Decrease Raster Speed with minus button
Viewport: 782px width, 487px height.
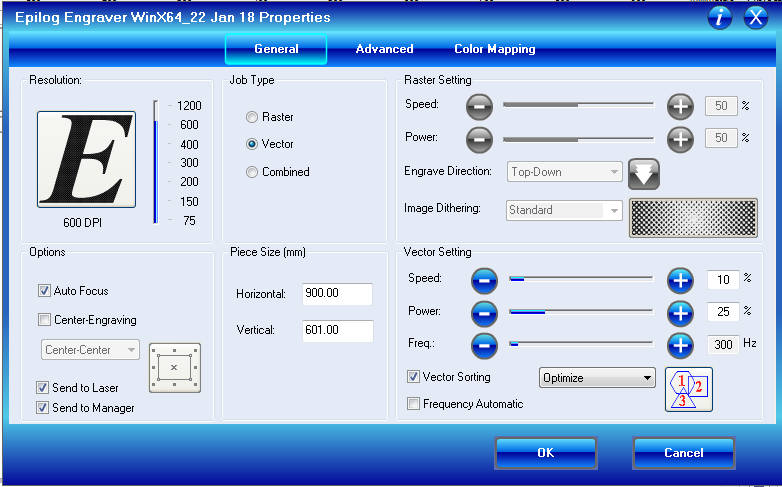[479, 106]
